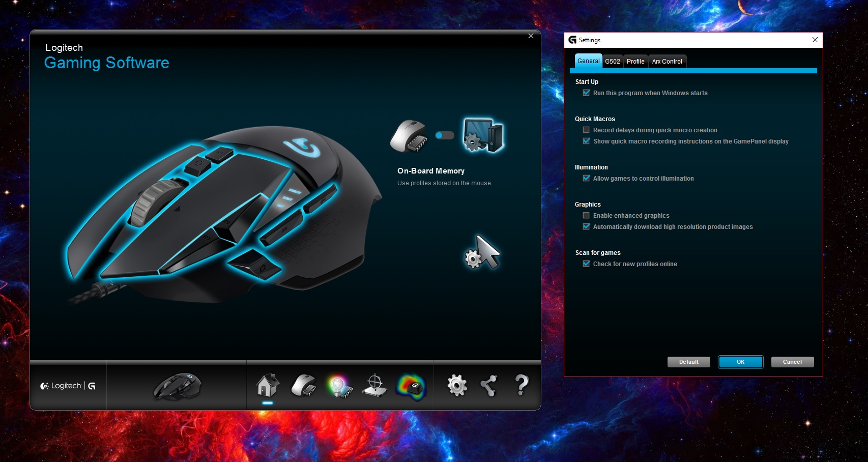Select on-board memory mouse icon
The height and width of the screenshot is (462, 868).
coord(409,136)
